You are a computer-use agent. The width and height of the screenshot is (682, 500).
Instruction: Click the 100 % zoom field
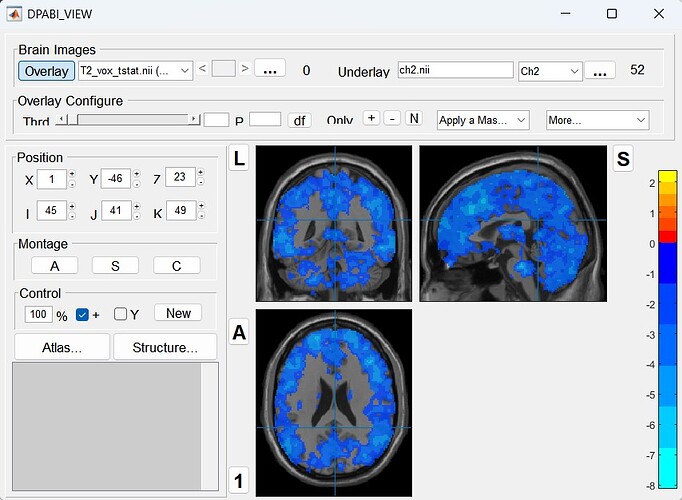[x=38, y=314]
